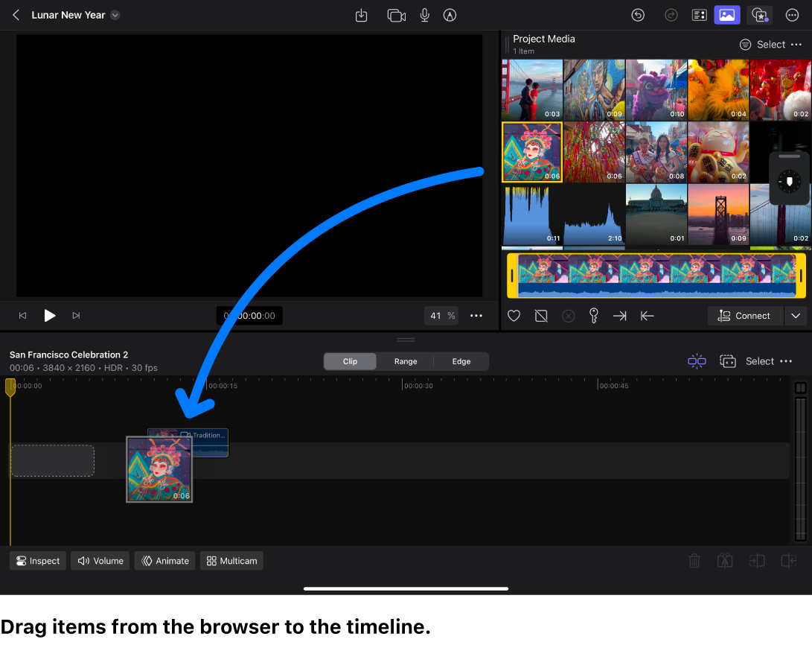Append the clip using the append arrow icon

pyautogui.click(x=620, y=315)
